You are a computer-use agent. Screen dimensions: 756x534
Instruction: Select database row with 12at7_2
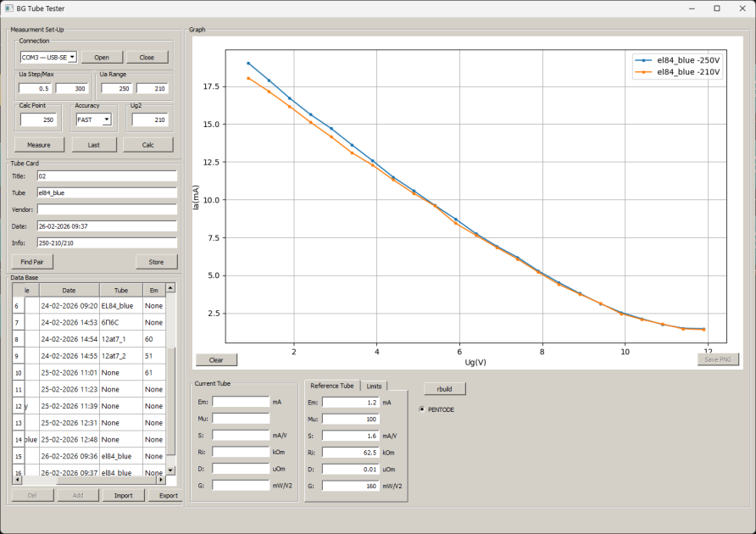89,356
